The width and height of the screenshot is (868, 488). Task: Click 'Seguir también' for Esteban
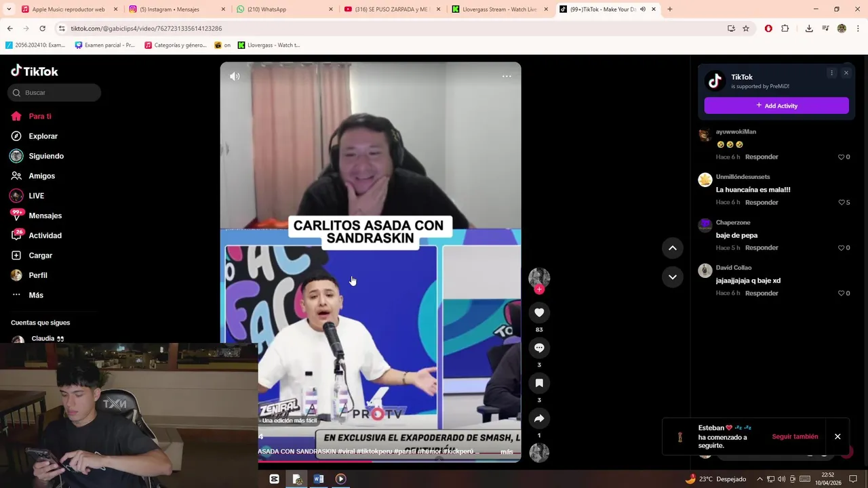point(795,437)
